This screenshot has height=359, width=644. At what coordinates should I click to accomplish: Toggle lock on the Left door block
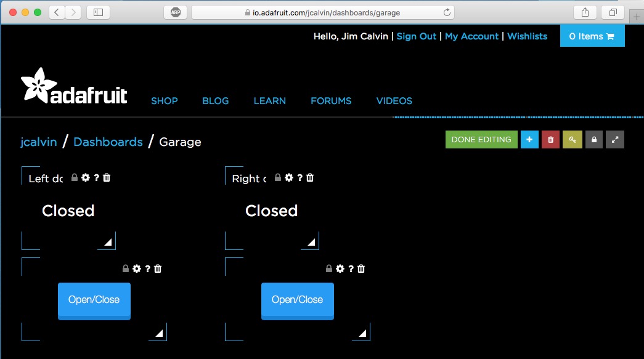75,178
